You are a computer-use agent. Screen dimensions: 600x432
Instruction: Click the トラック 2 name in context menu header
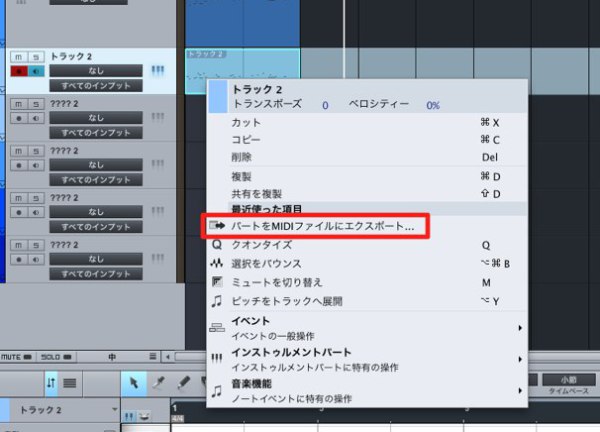point(257,90)
